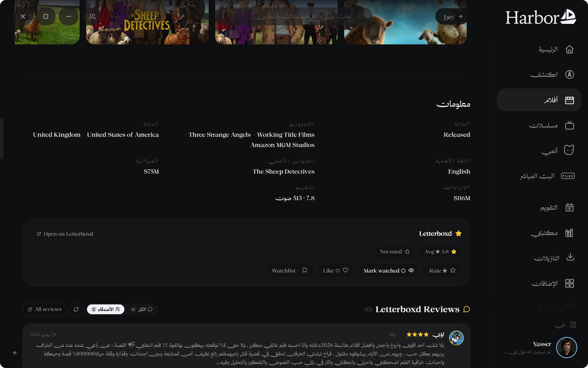Image resolution: width=588 pixels, height=368 pixels.
Task: Open the اكتشف discover compass icon
Action: click(x=569, y=75)
